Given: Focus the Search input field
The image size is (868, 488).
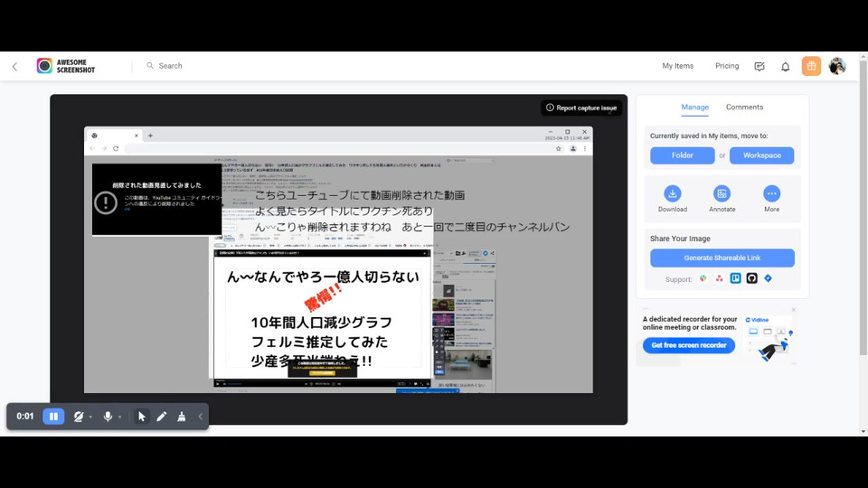Looking at the screenshot, I should pos(170,65).
